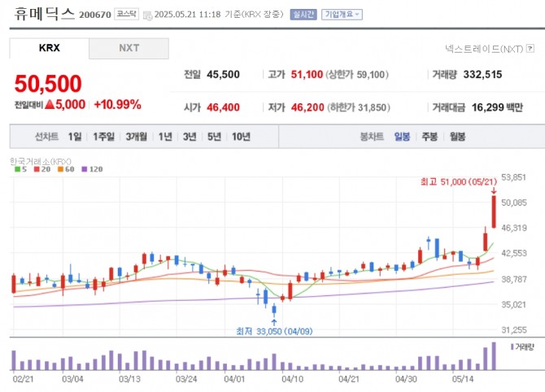
Task: Open the NXT help question-mark icon
Action: (x=528, y=49)
